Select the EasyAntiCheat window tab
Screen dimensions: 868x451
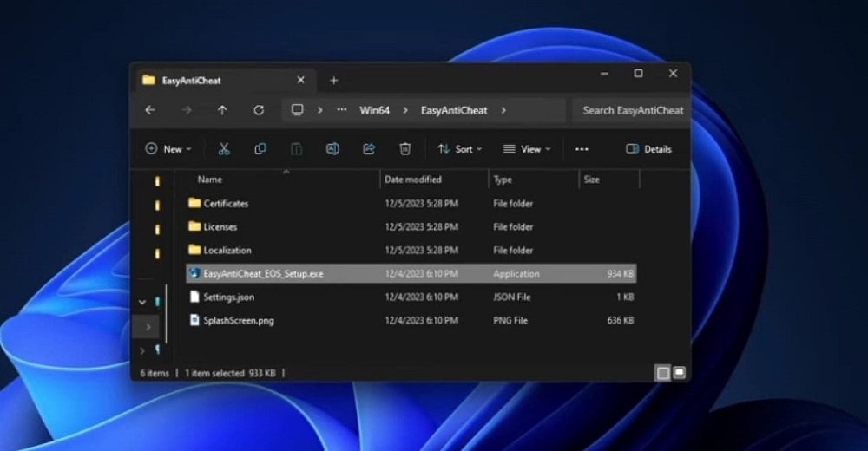(227, 81)
